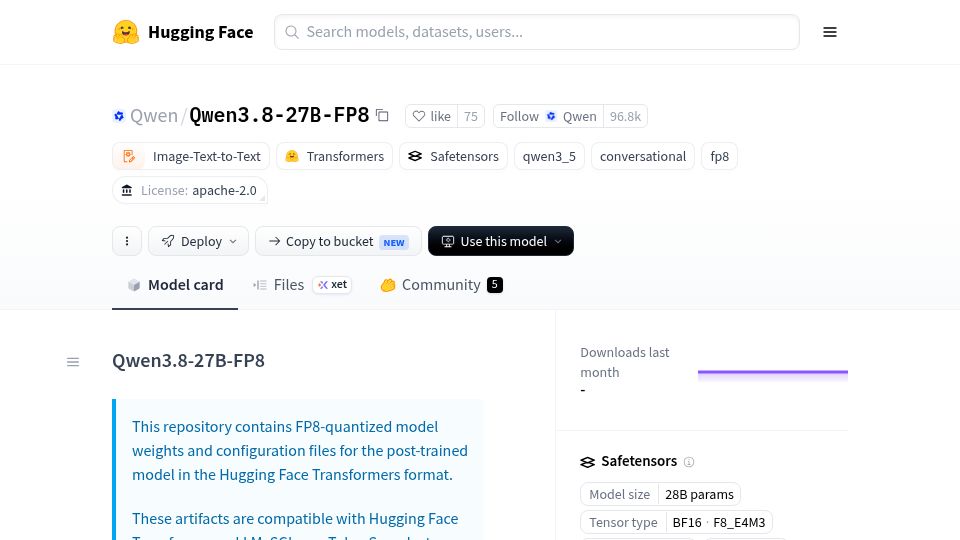Viewport: 960px width, 540px height.
Task: Click the fp8 tag
Action: click(x=719, y=156)
